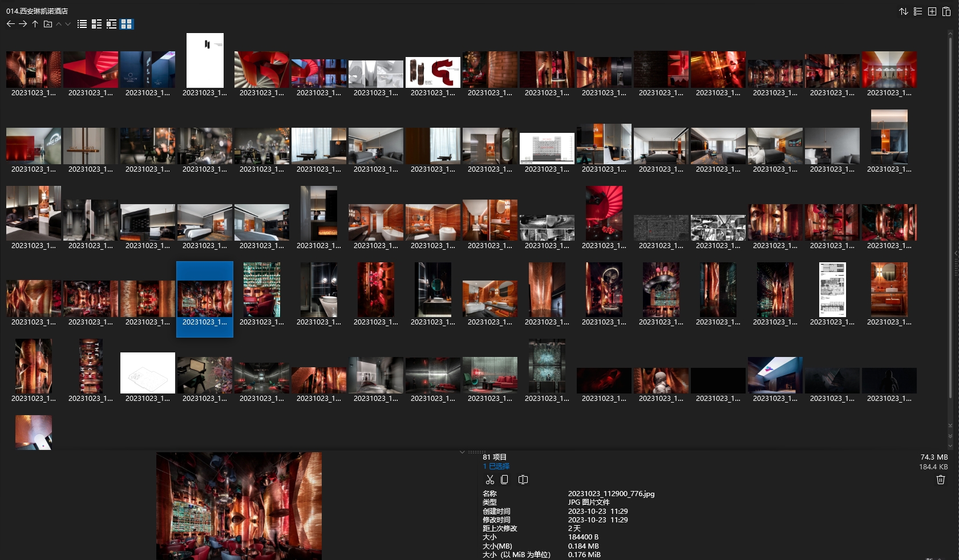959x560 pixels.
Task: Click the new item plus-box icon
Action: (x=932, y=11)
